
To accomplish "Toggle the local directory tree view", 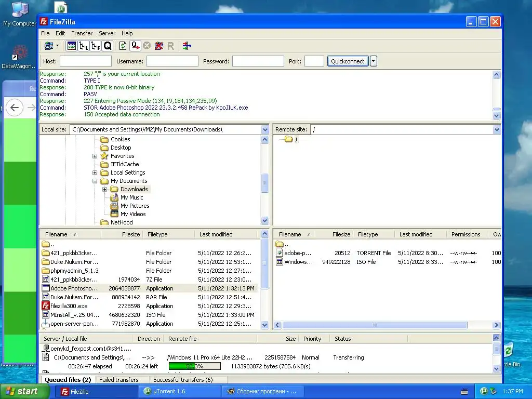I will pos(84,46).
